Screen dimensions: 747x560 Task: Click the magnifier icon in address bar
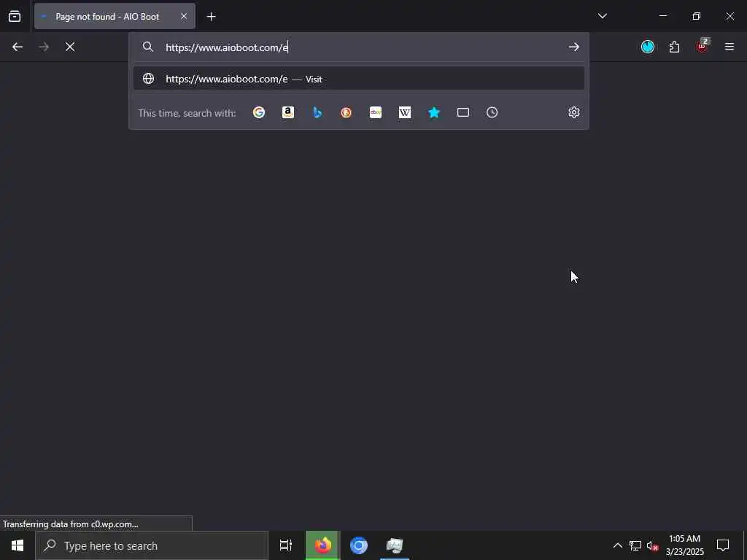[x=147, y=47]
